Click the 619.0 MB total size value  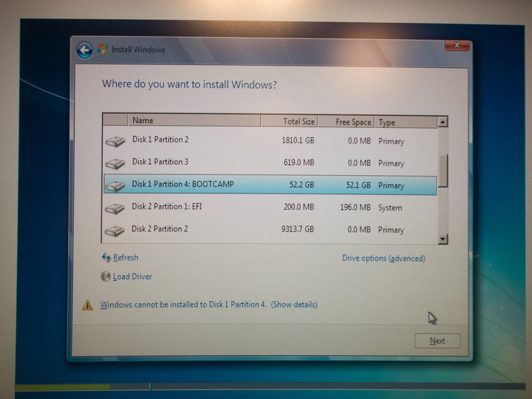(299, 163)
